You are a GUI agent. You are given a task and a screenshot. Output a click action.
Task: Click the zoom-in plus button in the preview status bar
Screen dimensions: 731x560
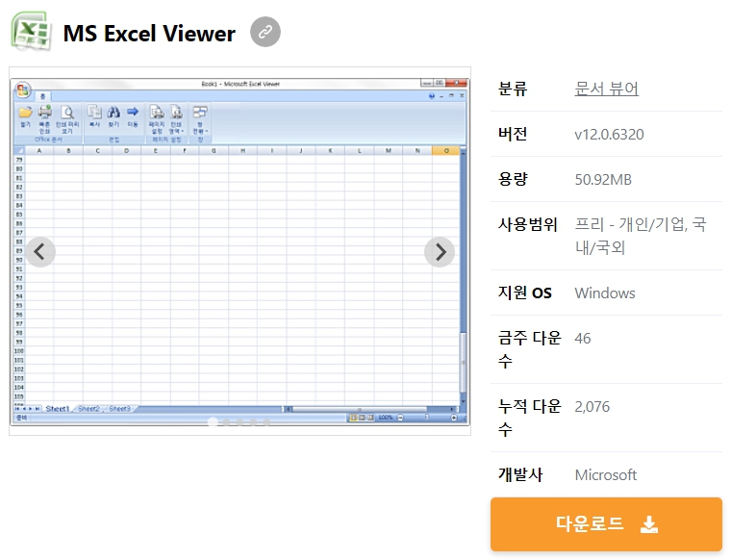click(x=454, y=418)
